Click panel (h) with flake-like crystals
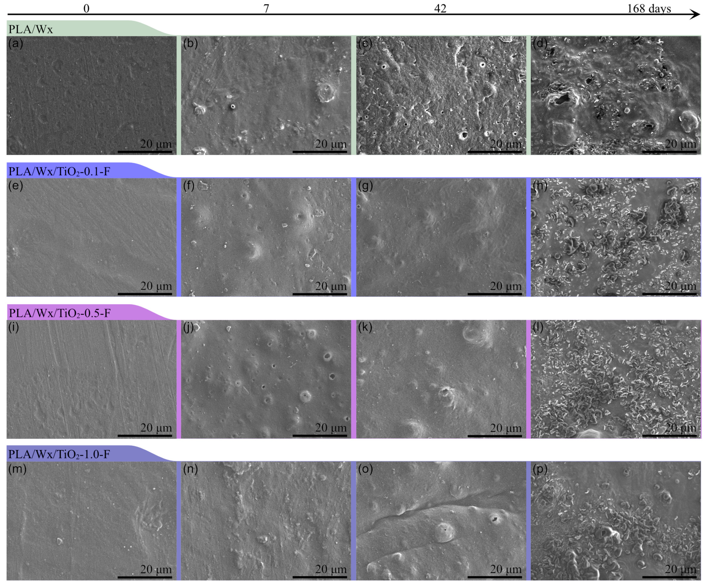708x588 pixels. (x=616, y=237)
